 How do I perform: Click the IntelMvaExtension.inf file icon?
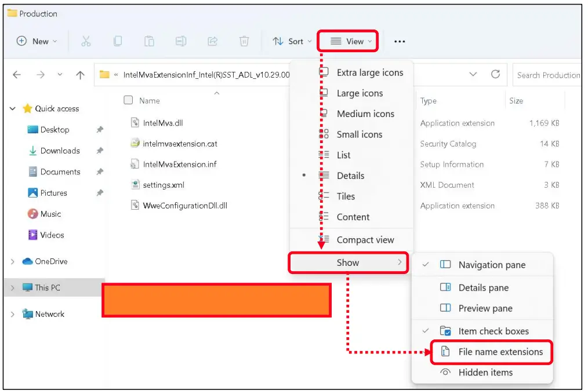(x=135, y=164)
